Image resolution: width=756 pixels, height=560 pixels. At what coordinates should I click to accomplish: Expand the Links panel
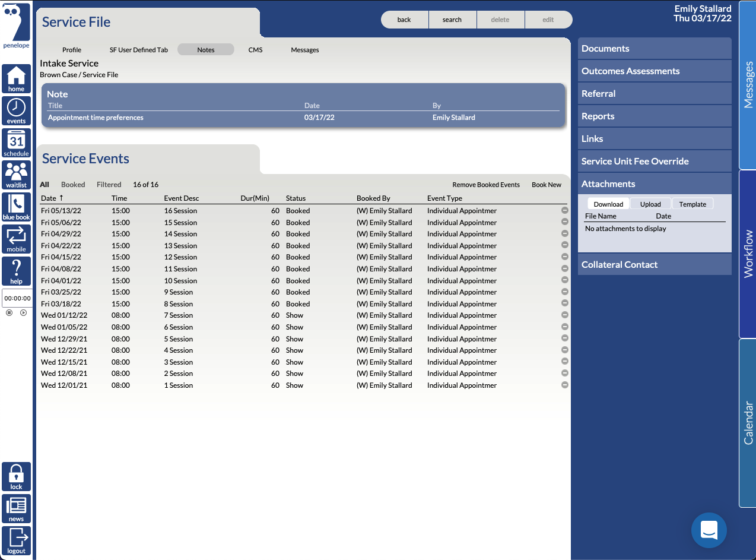coord(655,139)
